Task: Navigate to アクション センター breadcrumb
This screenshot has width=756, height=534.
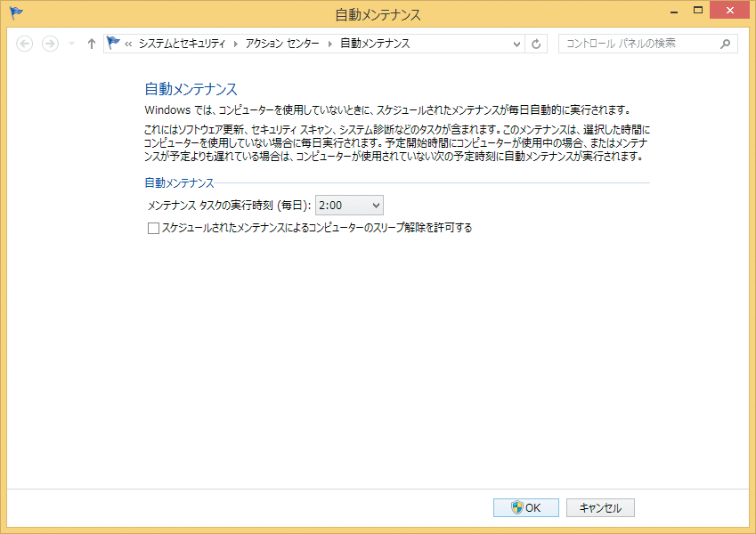Action: click(282, 44)
